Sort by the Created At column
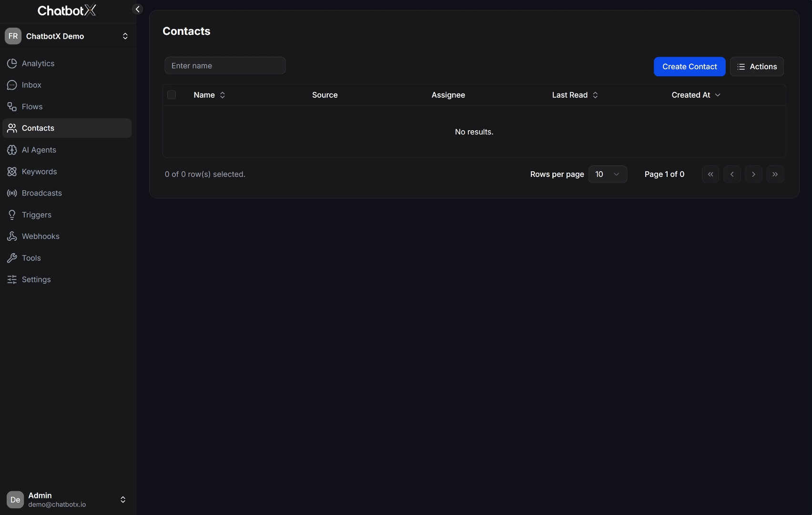This screenshot has width=812, height=515. coord(696,94)
